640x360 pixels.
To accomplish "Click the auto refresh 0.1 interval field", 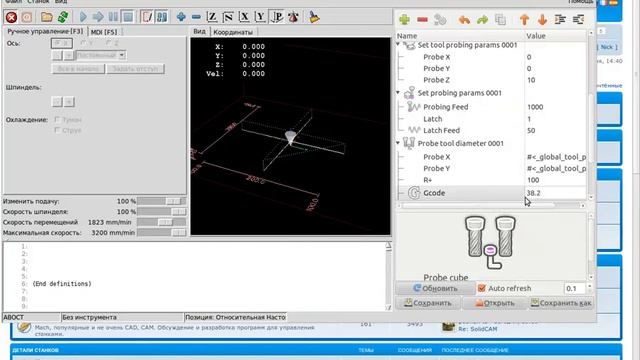I will tap(575, 288).
